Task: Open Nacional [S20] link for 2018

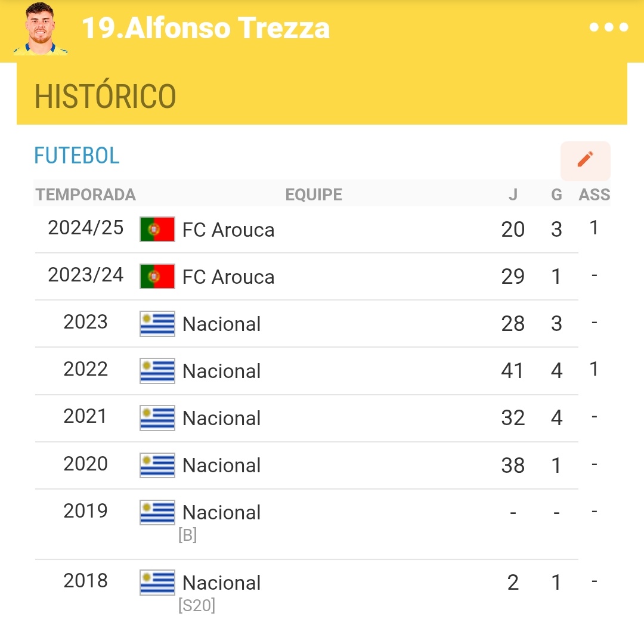Action: coord(221,583)
